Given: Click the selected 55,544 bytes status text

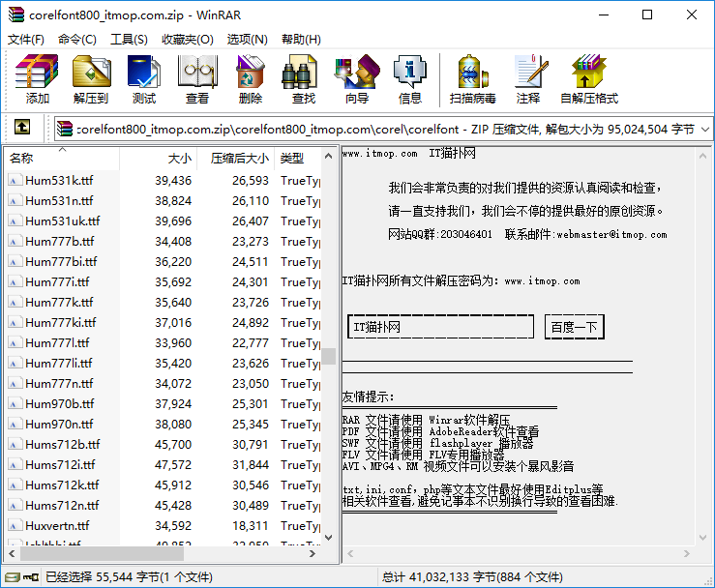Looking at the screenshot, I should tap(129, 577).
